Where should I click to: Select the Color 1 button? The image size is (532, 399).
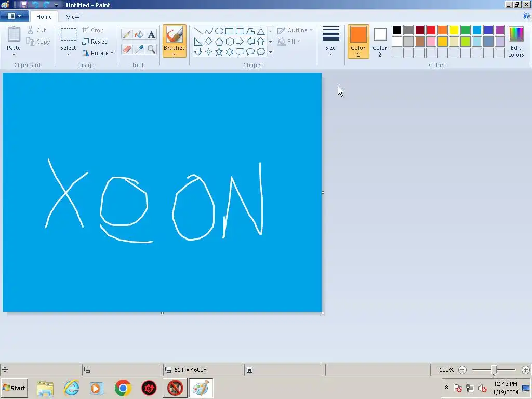[x=358, y=42]
